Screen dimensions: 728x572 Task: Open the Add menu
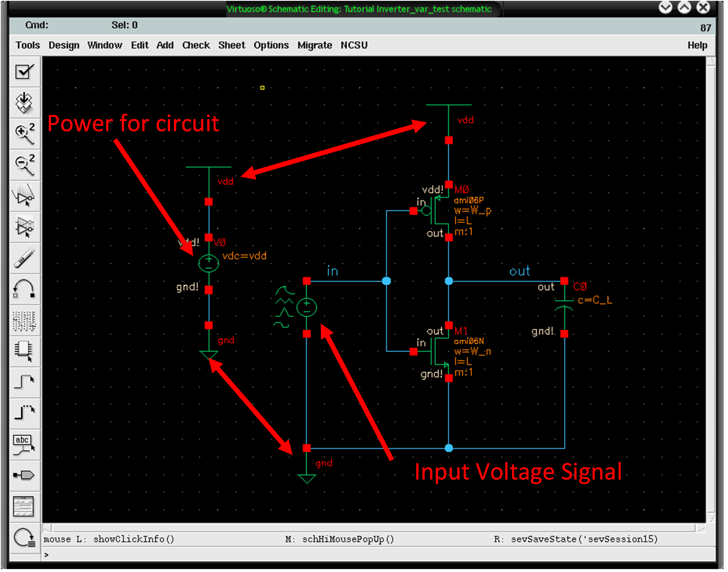(165, 45)
